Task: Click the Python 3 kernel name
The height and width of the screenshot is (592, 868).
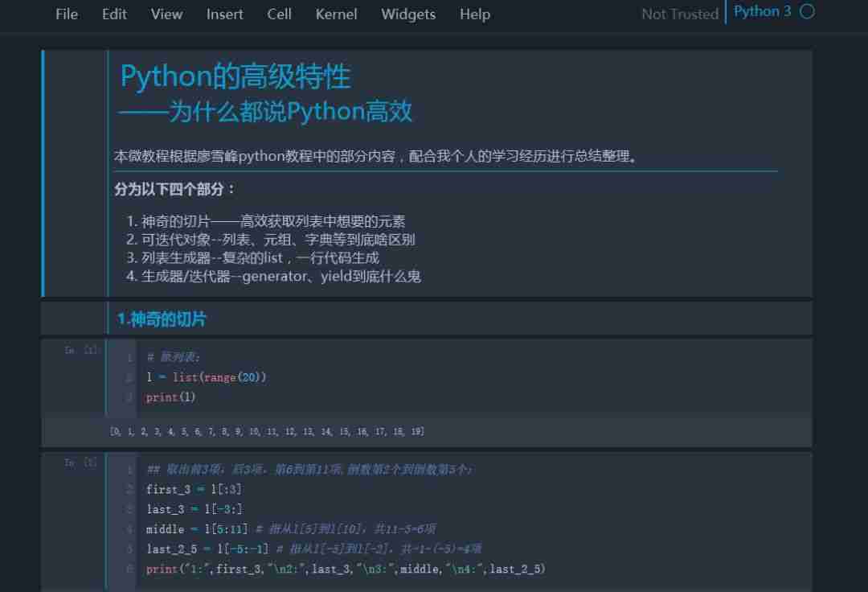Action: [x=762, y=11]
